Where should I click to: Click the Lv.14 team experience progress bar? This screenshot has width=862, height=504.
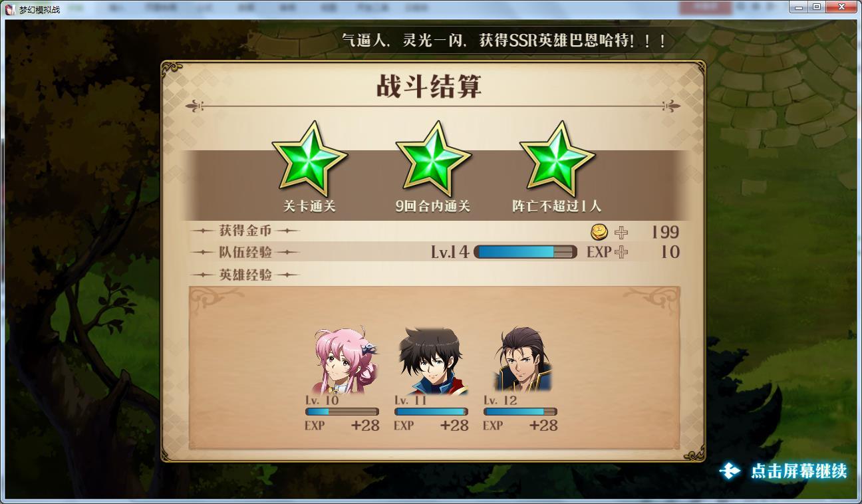pyautogui.click(x=525, y=252)
